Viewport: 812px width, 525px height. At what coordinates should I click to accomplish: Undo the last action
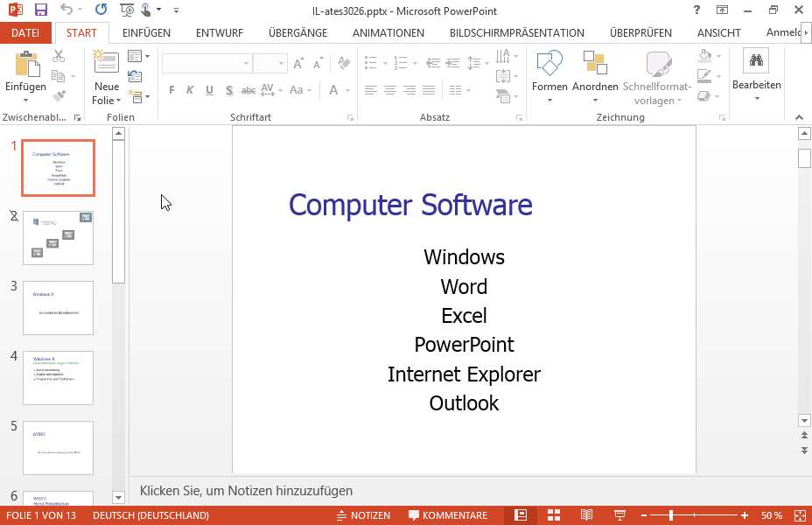point(66,10)
